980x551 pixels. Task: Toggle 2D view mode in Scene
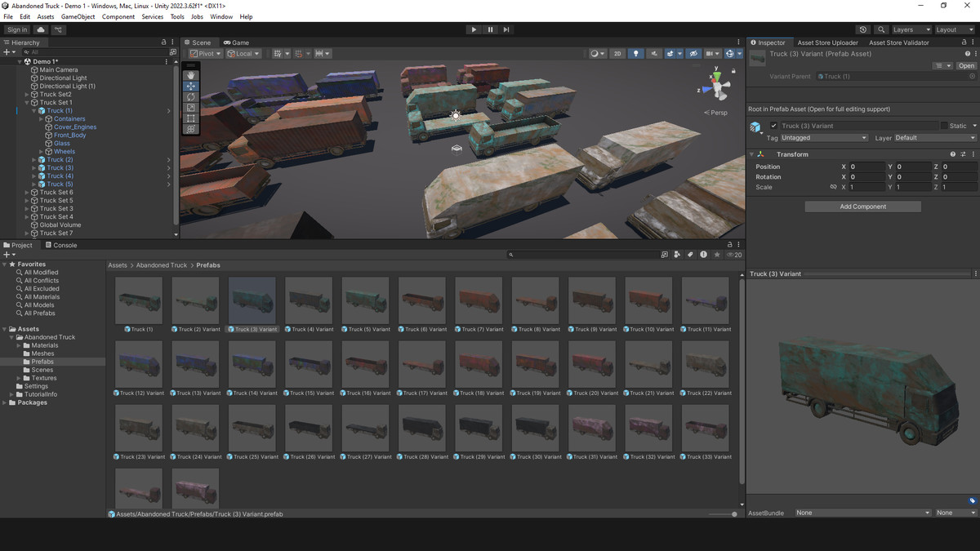click(618, 54)
